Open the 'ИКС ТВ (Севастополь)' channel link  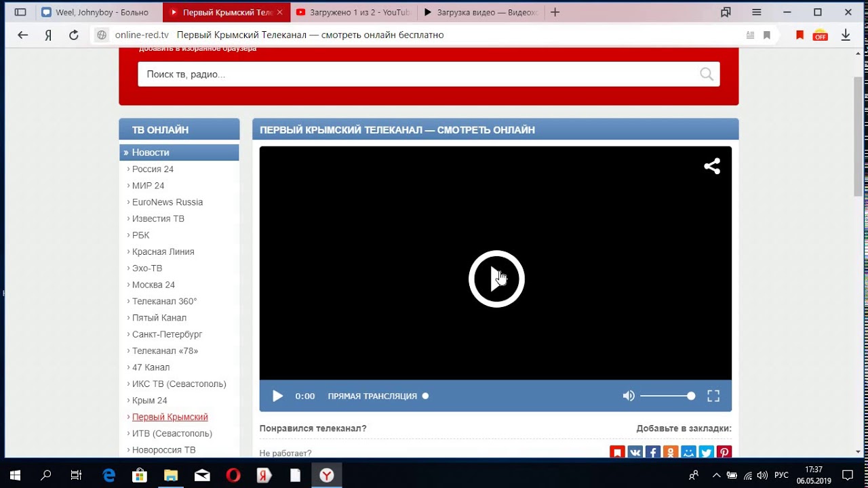179,384
